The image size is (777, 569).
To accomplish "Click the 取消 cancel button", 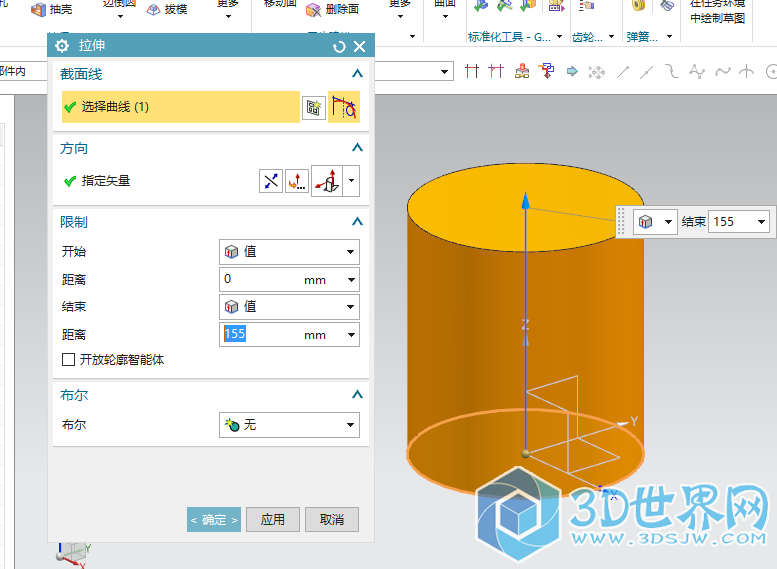I will [x=332, y=520].
